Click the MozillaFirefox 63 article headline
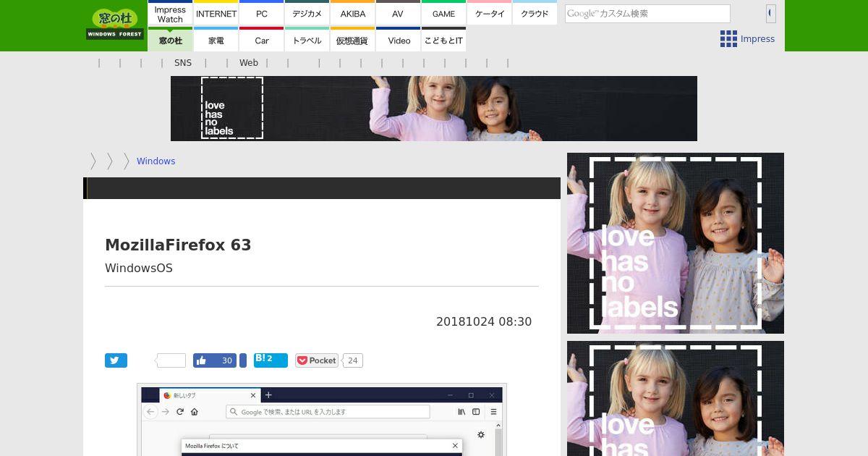 [178, 245]
